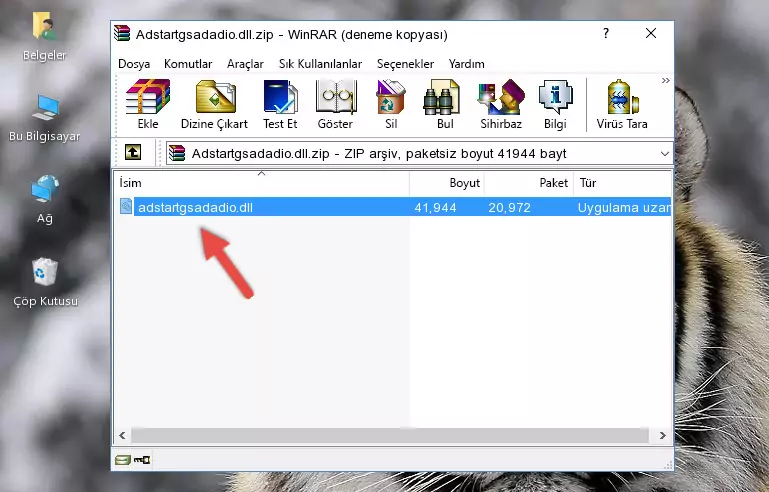Click the horizontal scrollbar track
The width and height of the screenshot is (769, 492).
click(x=390, y=435)
